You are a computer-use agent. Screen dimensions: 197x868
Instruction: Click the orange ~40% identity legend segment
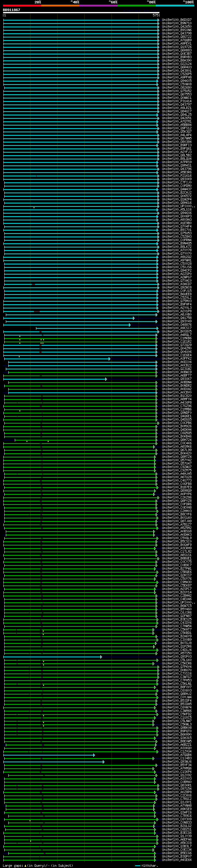(x=60, y=6)
